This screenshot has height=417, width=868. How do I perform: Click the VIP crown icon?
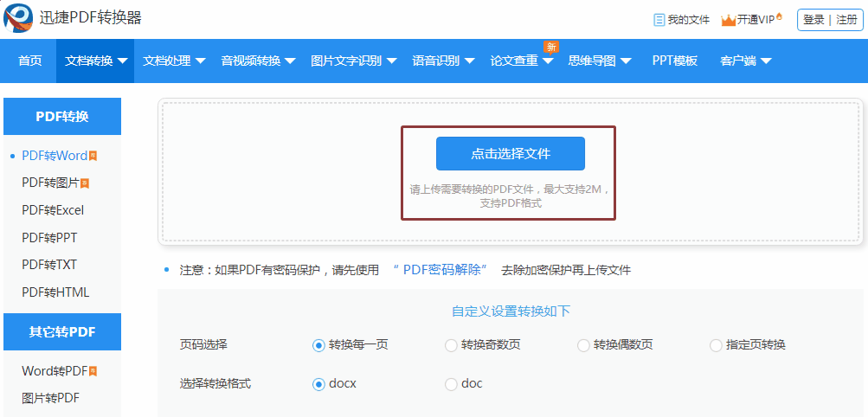[x=728, y=20]
